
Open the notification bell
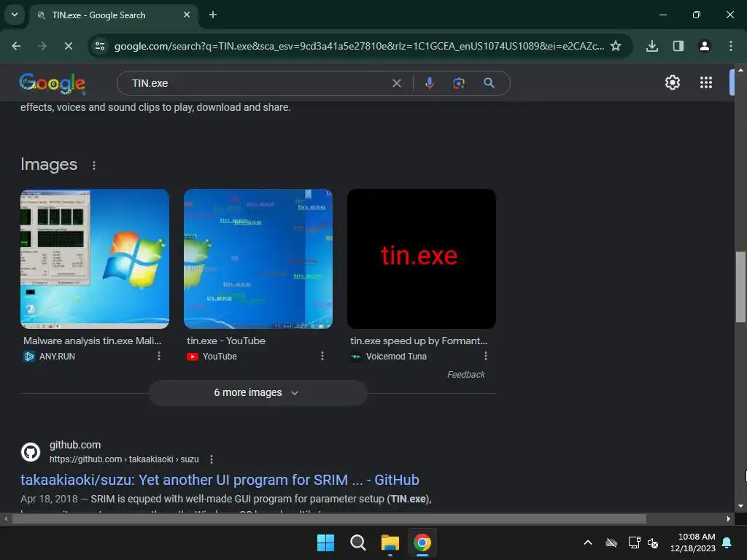point(727,542)
